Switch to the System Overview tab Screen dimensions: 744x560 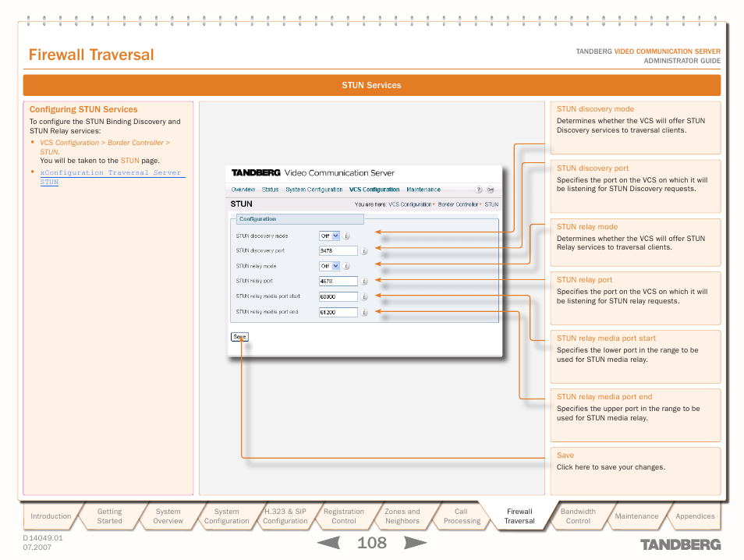click(168, 516)
